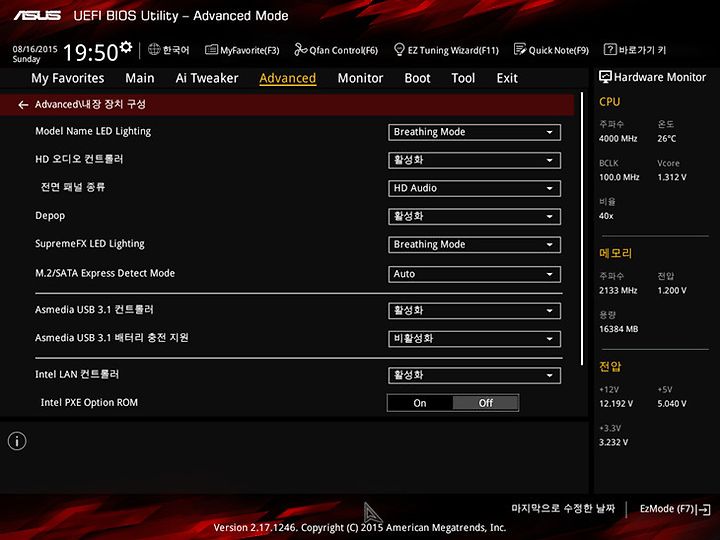Switch to My Favorites tab
Image resolution: width=720 pixels, height=540 pixels.
tap(68, 79)
